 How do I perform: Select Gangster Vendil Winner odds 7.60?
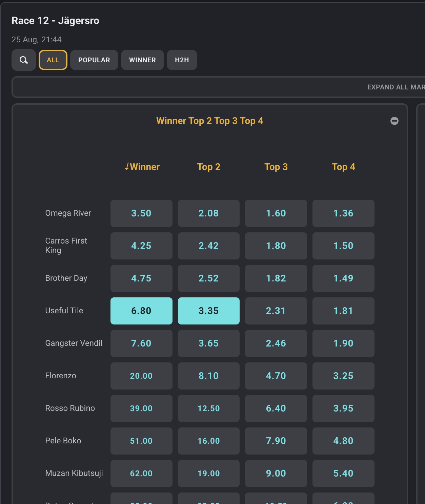click(141, 343)
